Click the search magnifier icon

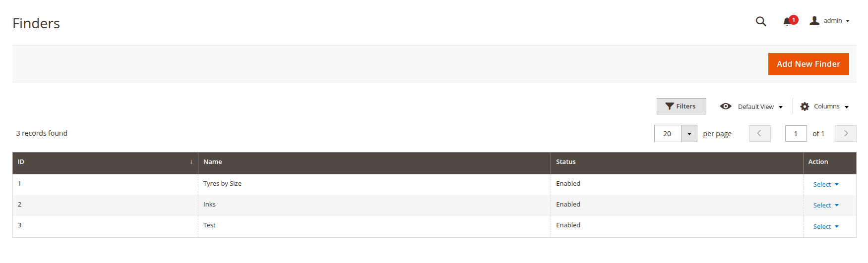760,21
